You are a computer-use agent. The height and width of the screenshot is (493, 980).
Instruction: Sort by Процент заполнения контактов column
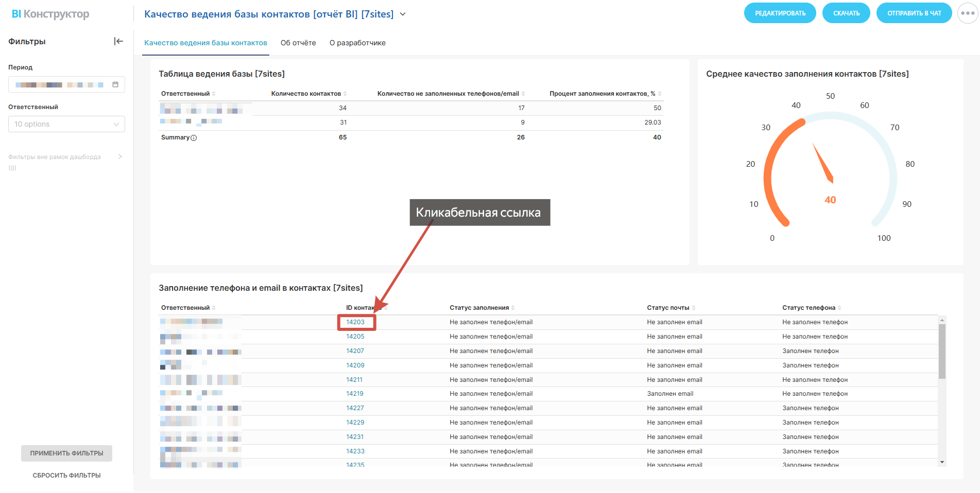pyautogui.click(x=660, y=94)
